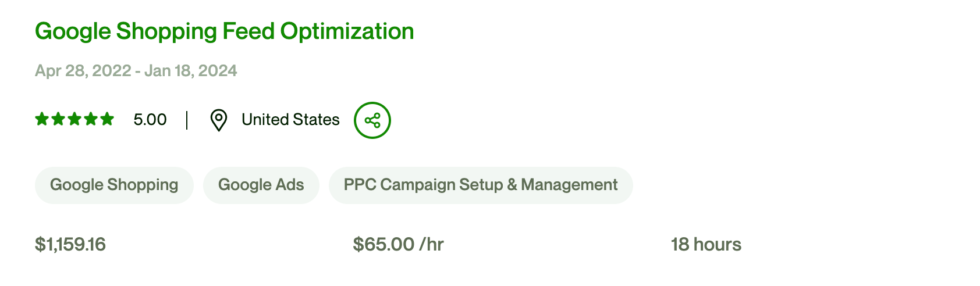This screenshot has height=286, width=980.
Task: Select the fourth rating star
Action: pyautogui.click(x=91, y=120)
